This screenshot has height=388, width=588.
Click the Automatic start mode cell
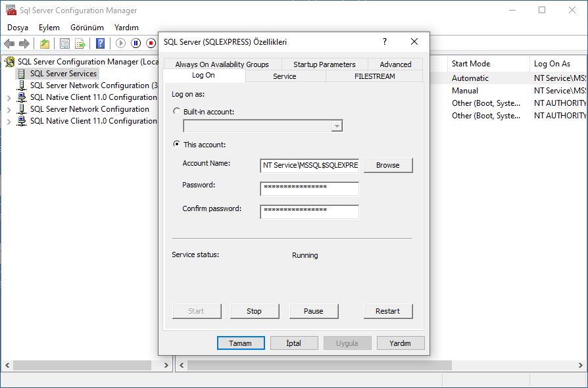pos(470,78)
